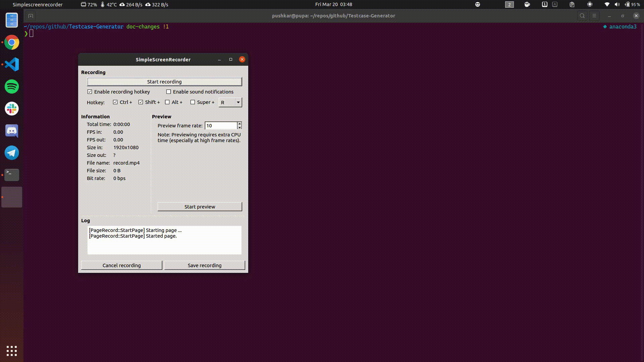Disable the recording hotkey checkbox
644x362 pixels.
point(90,92)
